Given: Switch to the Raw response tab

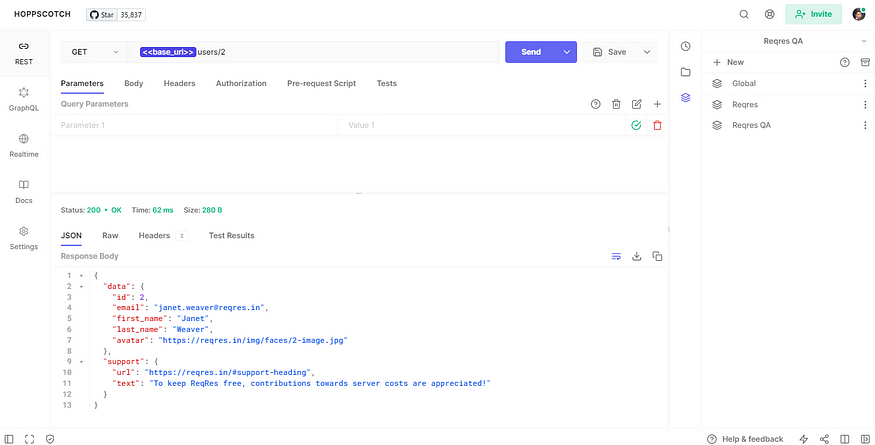Looking at the screenshot, I should tap(110, 236).
